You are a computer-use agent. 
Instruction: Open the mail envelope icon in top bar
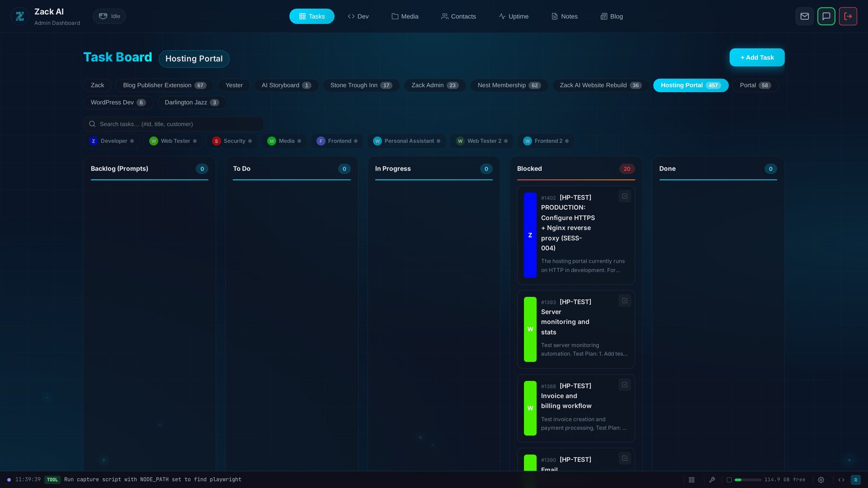[805, 16]
